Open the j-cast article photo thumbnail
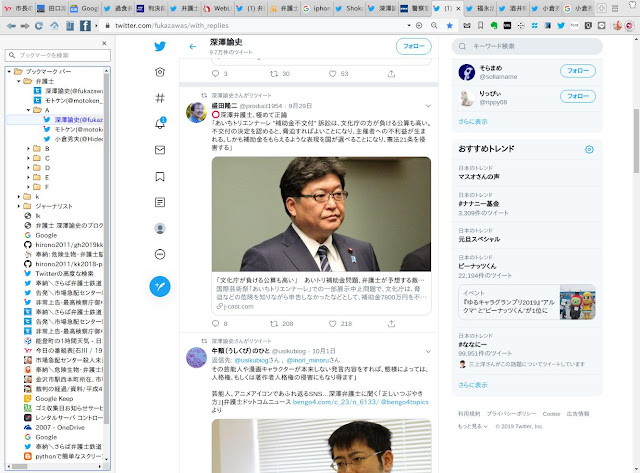The width and height of the screenshot is (640, 473). 321,214
